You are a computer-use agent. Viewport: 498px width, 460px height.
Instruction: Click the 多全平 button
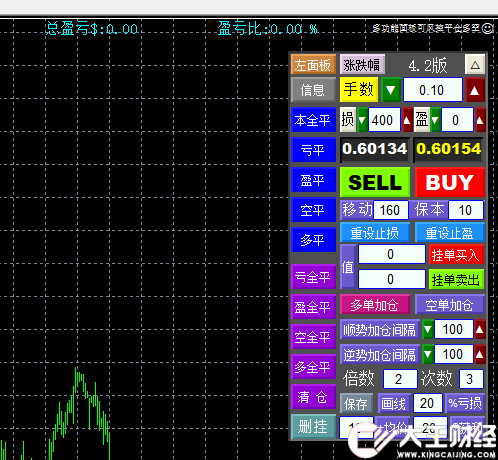[x=313, y=367]
